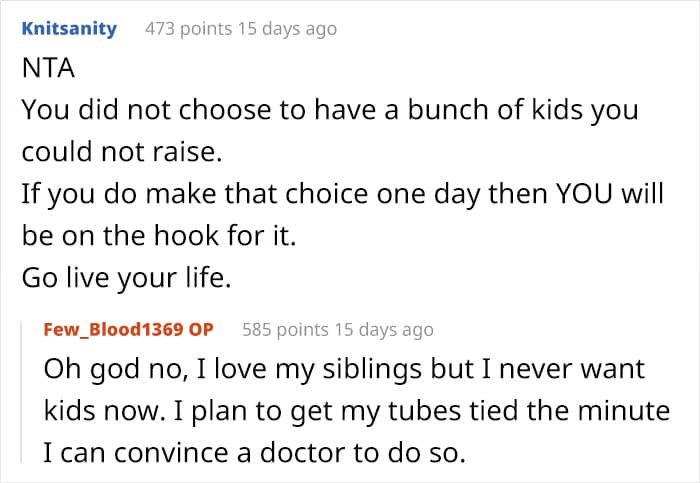Click the timestamp on Few_Blood1369's reply
Viewport: 700px width, 483px height.
(387, 329)
